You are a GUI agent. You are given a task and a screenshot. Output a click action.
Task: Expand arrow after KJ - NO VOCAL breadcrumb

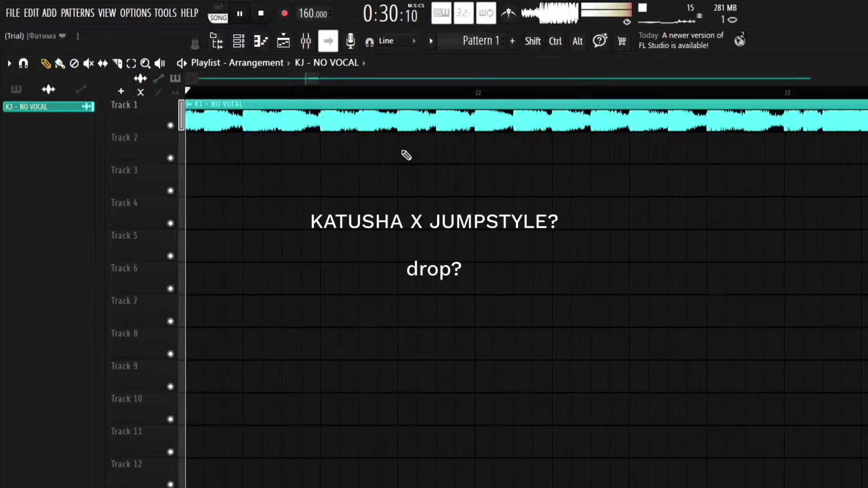364,63
